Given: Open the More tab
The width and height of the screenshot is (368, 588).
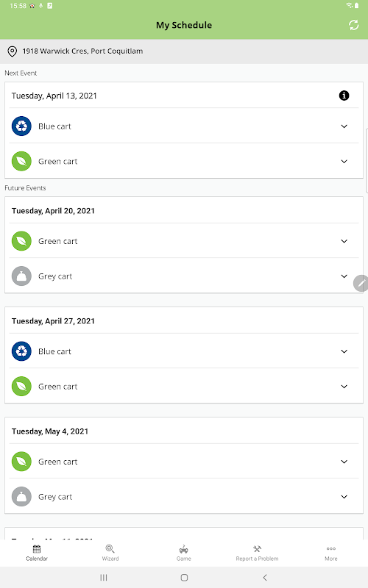Looking at the screenshot, I should point(330,553).
